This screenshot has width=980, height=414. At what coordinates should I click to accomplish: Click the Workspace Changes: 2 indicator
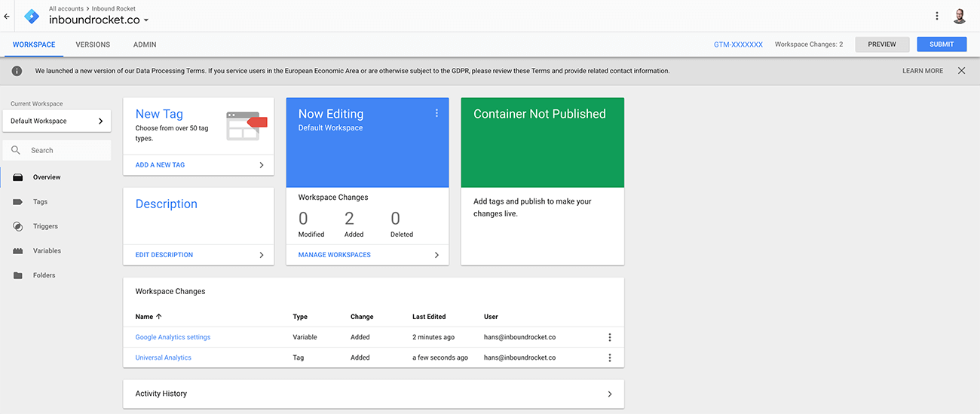coord(809,44)
